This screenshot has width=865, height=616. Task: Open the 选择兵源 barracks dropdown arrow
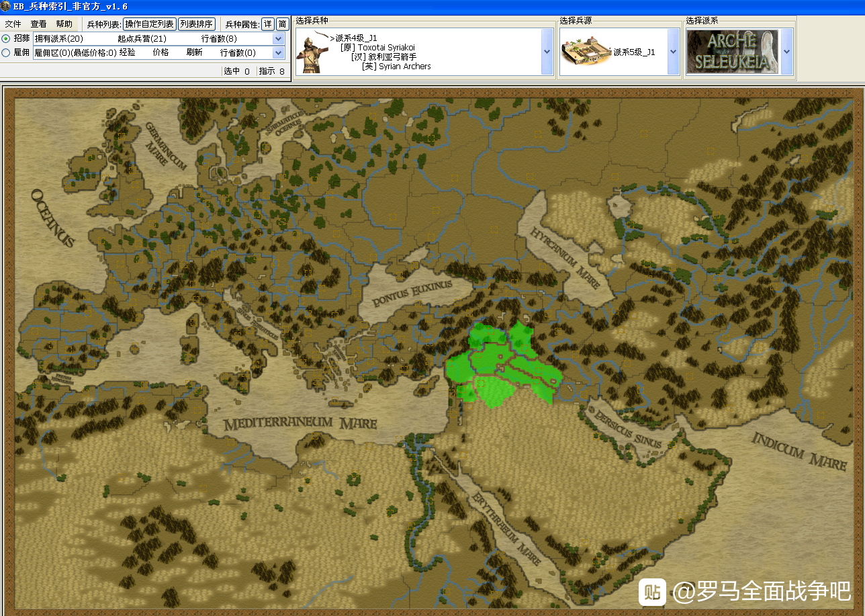pos(674,52)
